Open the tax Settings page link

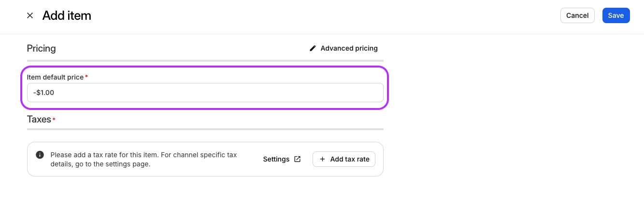point(282,159)
